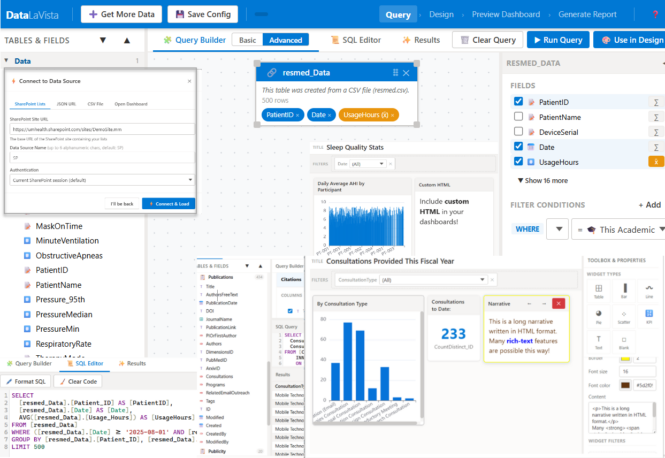This screenshot has height=458, width=665.
Task: Select the Line widget type
Action: tap(649, 291)
